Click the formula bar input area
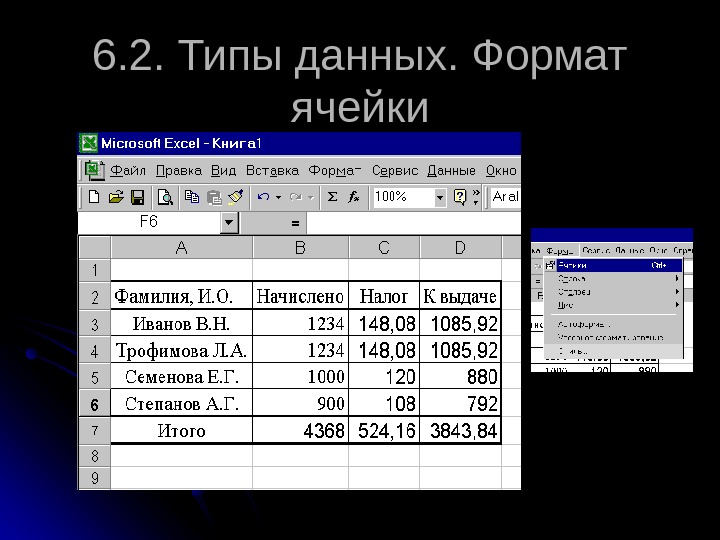720x540 pixels. point(413,223)
